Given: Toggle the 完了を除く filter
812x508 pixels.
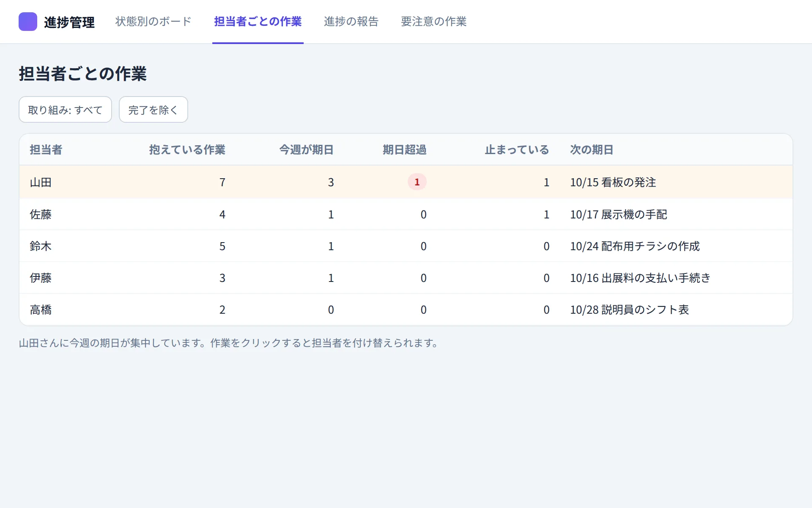Looking at the screenshot, I should [153, 110].
